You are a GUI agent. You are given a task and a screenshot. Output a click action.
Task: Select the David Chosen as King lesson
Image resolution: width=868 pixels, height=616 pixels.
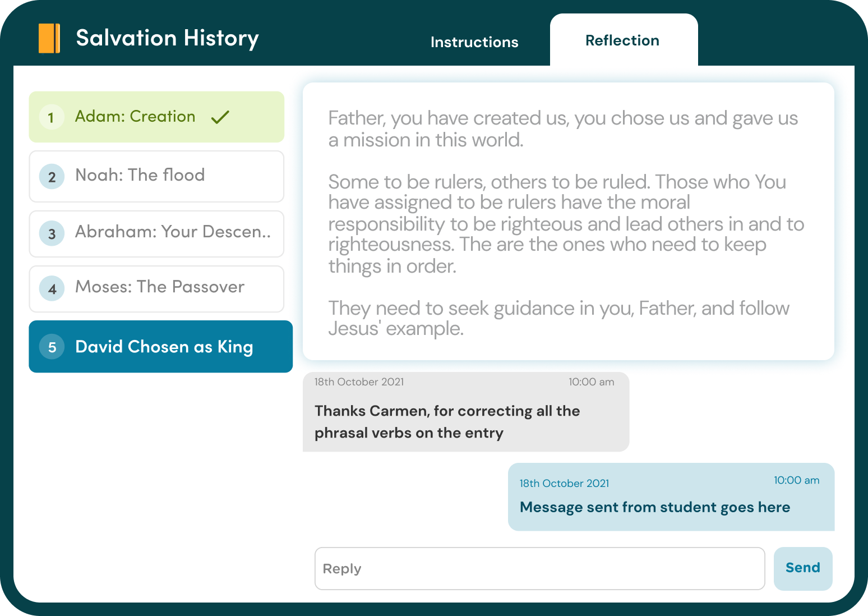(x=164, y=347)
